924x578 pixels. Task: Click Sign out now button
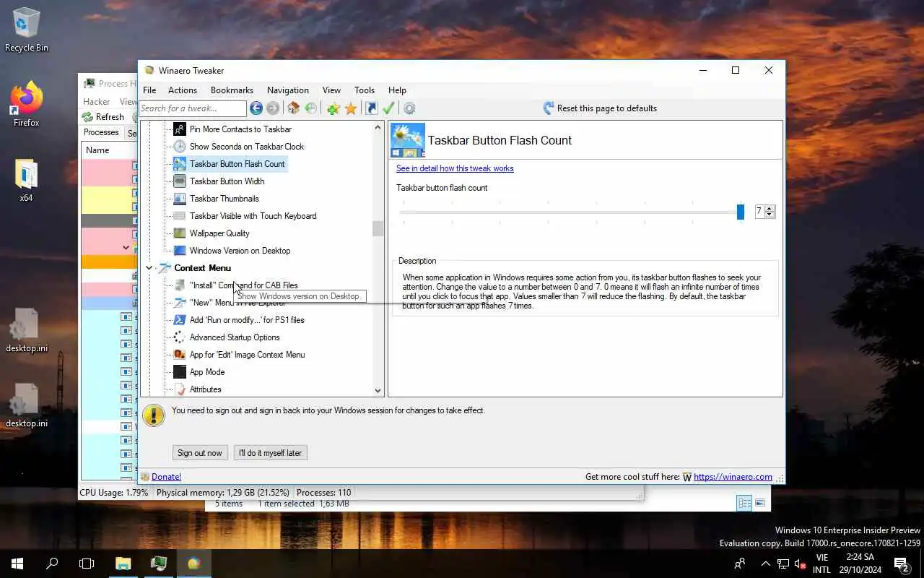point(200,453)
